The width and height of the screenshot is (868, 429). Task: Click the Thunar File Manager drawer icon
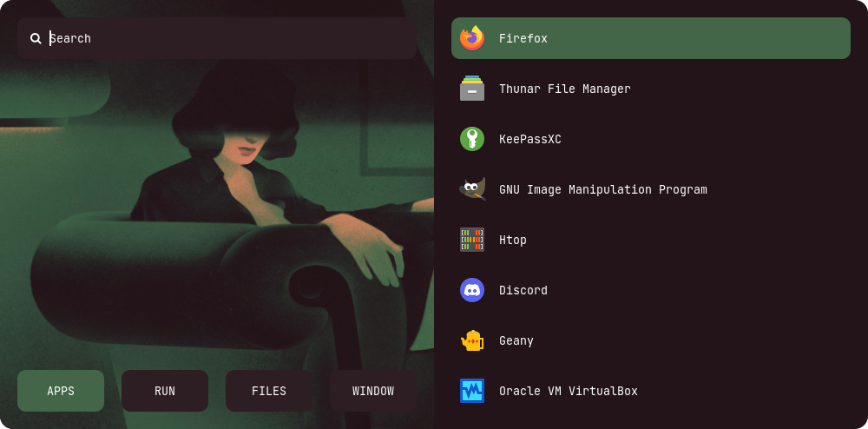click(x=472, y=89)
